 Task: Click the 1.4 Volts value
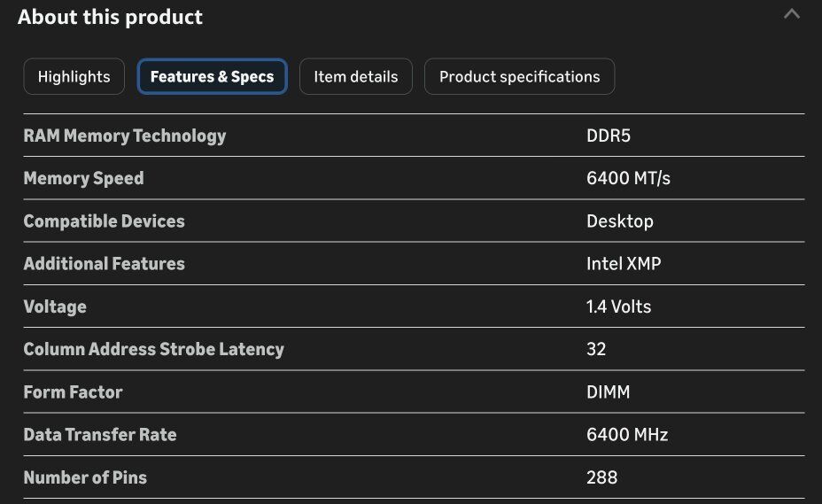618,306
